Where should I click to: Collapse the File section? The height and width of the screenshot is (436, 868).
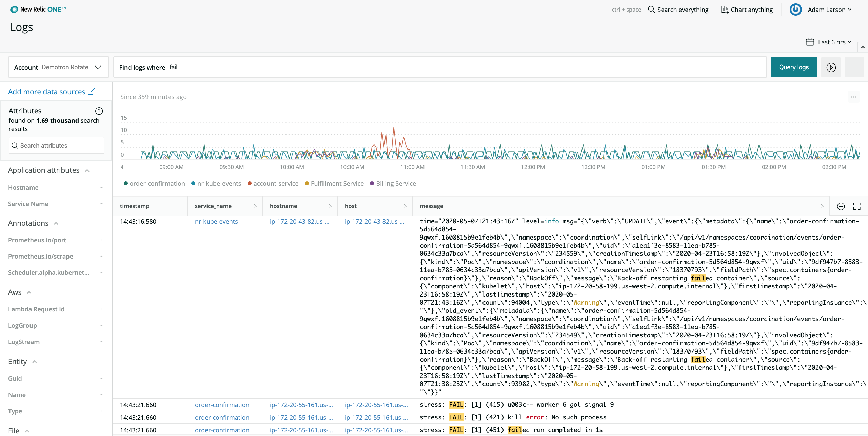coord(27,431)
